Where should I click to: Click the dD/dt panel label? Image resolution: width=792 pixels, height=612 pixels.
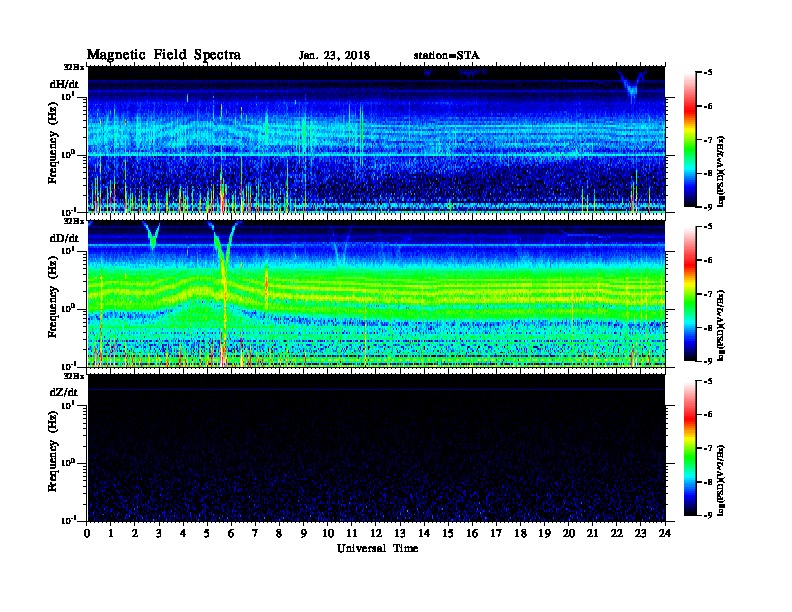click(x=64, y=238)
